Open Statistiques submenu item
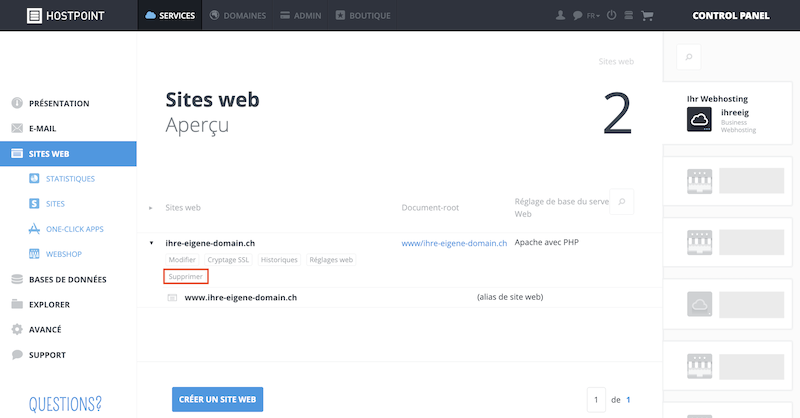Image resolution: width=800 pixels, height=418 pixels. click(x=70, y=179)
